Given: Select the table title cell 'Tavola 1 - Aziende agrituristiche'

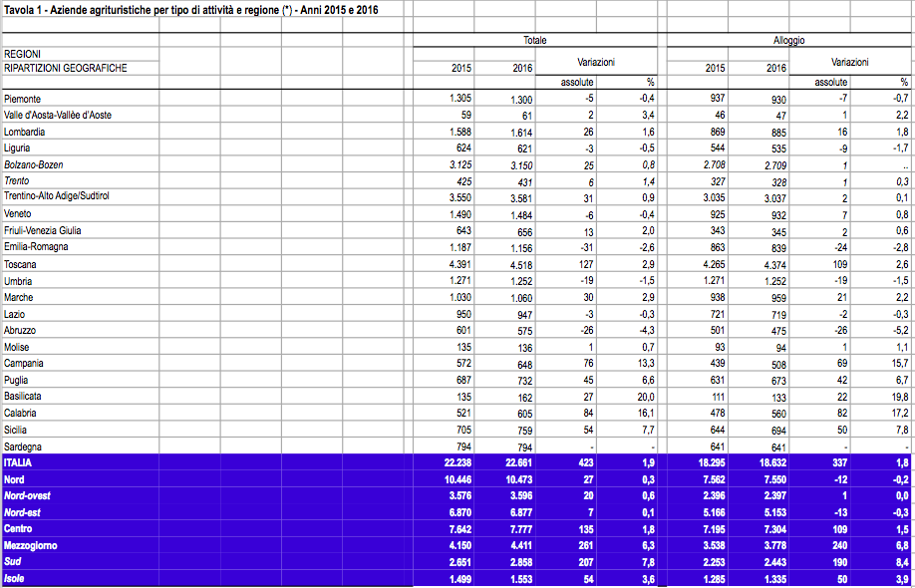Looking at the screenshot, I should click(x=190, y=10).
